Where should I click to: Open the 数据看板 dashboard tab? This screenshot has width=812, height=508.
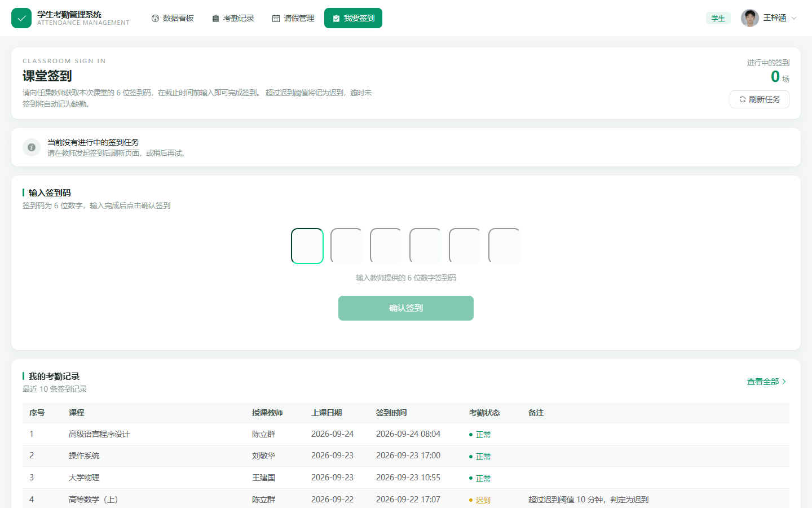click(173, 18)
